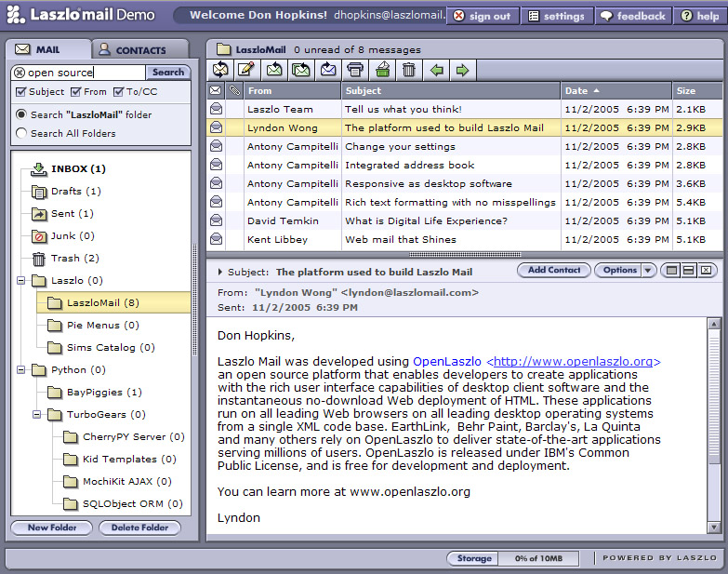Click the Add Contact button
This screenshot has height=574, width=728.
coord(554,270)
